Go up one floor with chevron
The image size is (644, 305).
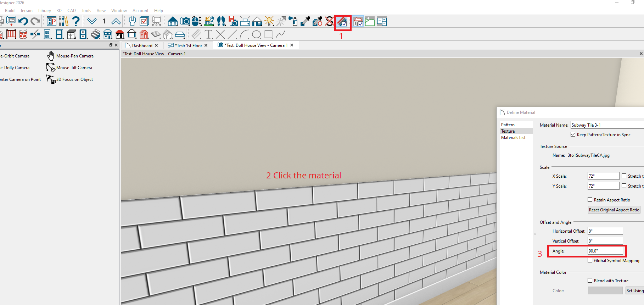(x=116, y=21)
